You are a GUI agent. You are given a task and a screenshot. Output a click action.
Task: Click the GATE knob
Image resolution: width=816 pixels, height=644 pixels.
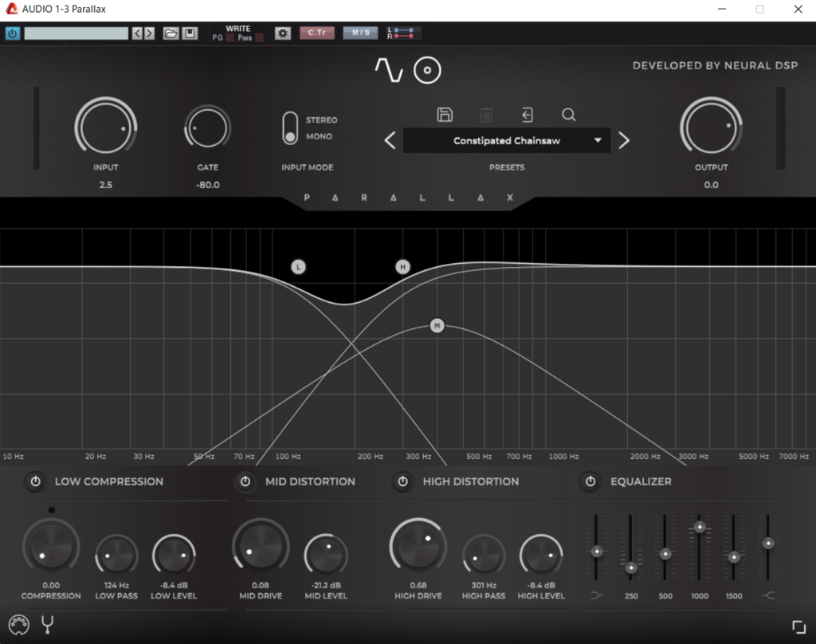[x=208, y=128]
